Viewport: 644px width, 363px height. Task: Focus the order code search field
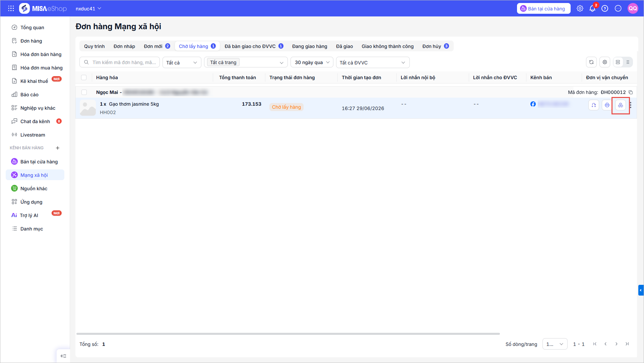click(120, 62)
